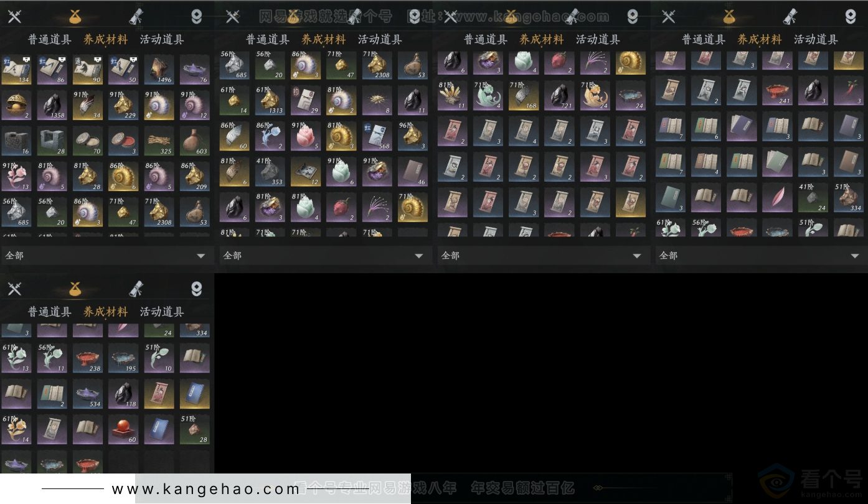Open crossed swords category in first panel
The width and height of the screenshot is (868, 504).
(14, 16)
